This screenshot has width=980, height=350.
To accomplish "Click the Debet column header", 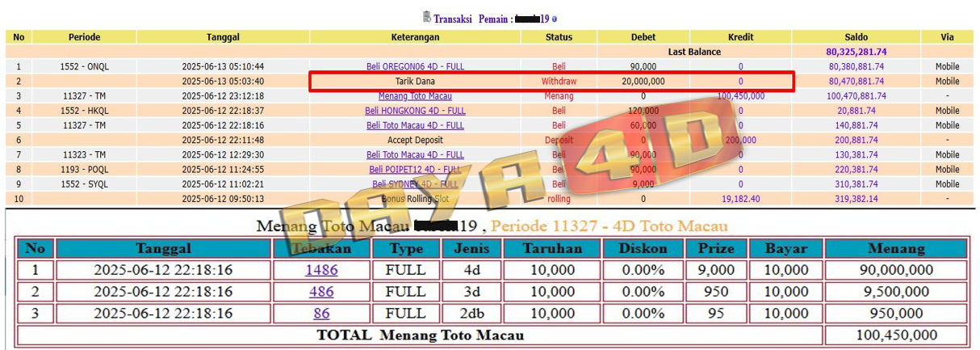I will 643,37.
